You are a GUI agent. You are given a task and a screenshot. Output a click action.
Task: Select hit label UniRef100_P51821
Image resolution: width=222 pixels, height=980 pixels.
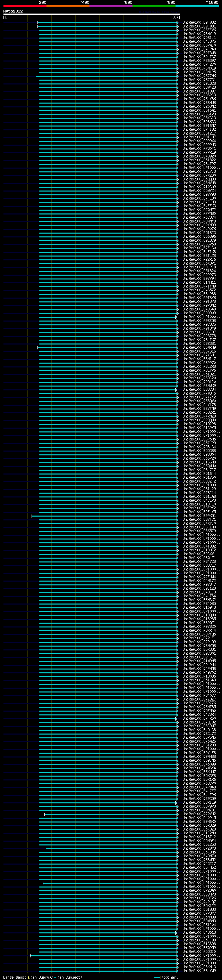pyautogui.click(x=199, y=374)
